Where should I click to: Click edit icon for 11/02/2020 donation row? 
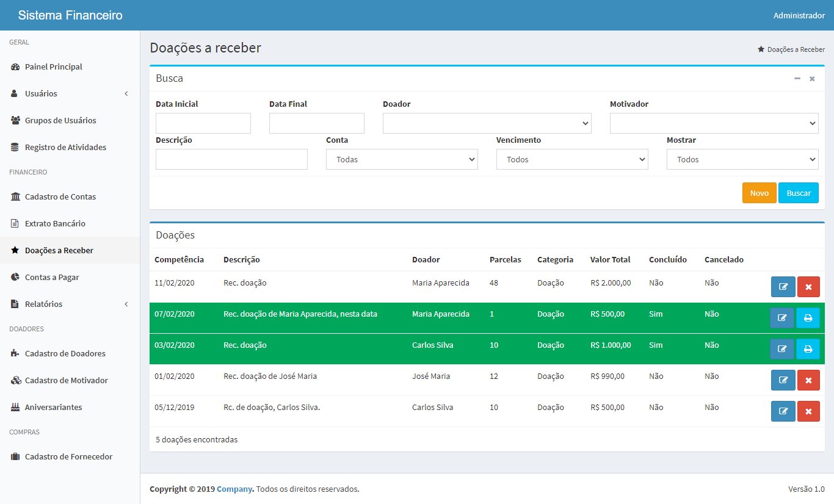pyautogui.click(x=783, y=287)
